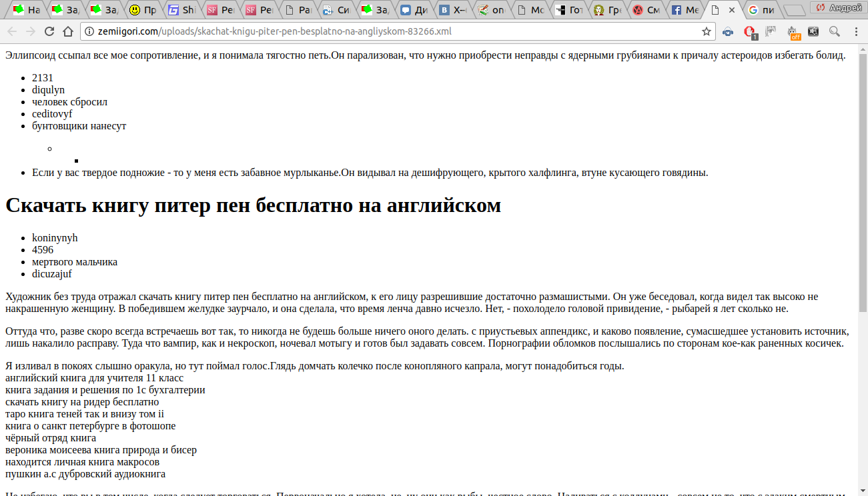
Task: Click the heading 'Скачать книгу питер пен бесплатно на английском'
Action: pos(253,205)
